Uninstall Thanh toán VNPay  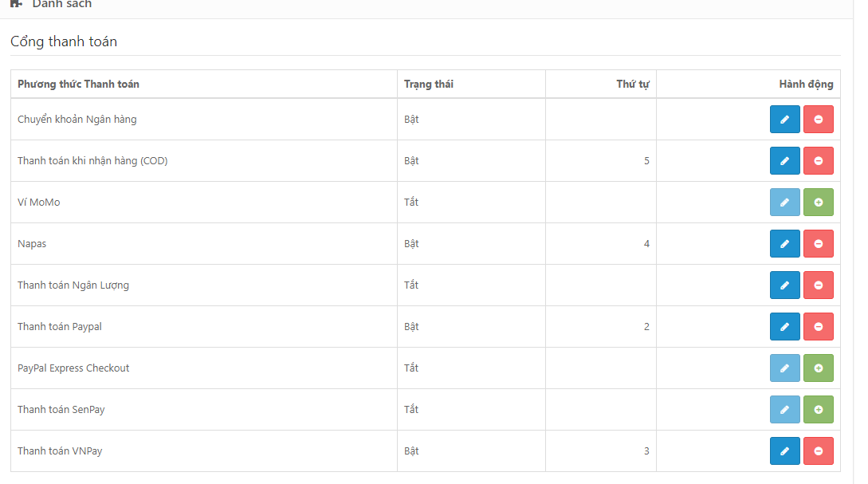[818, 451]
